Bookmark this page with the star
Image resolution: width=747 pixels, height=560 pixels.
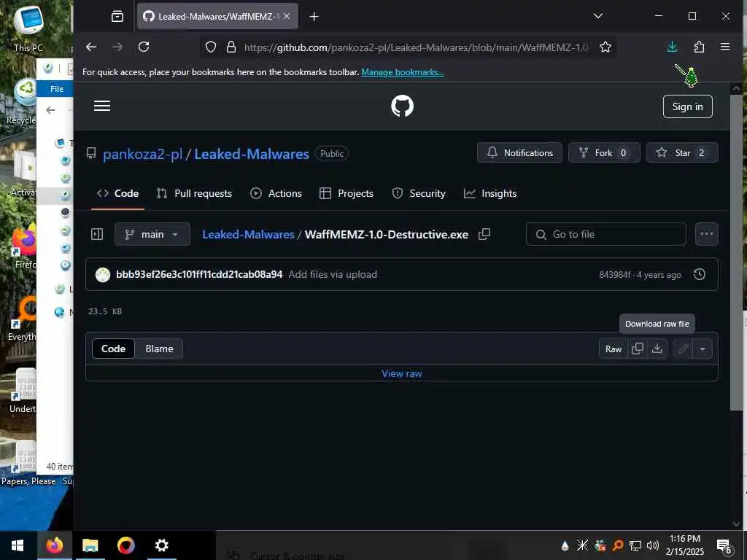coord(605,47)
